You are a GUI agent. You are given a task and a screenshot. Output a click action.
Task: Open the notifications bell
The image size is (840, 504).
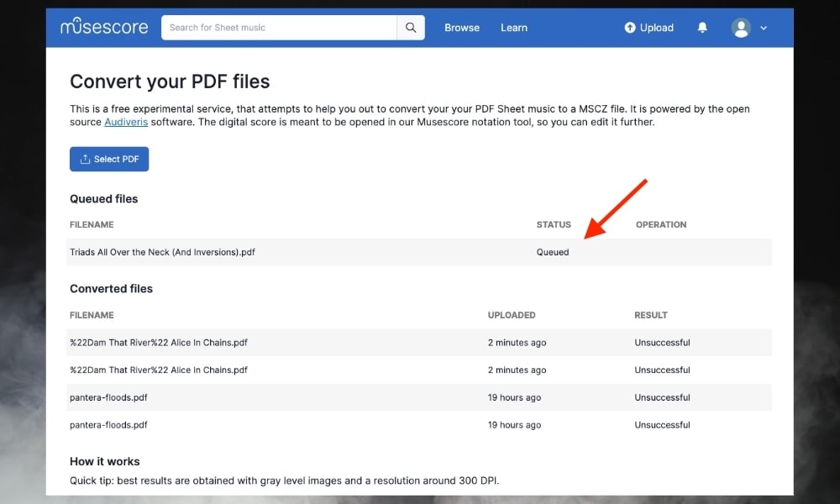(702, 28)
